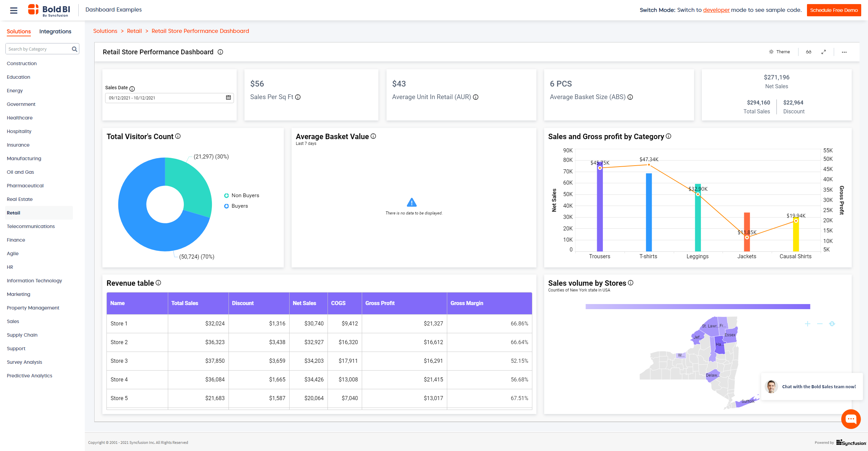Select Healthcare in the solutions sidebar

(20, 118)
